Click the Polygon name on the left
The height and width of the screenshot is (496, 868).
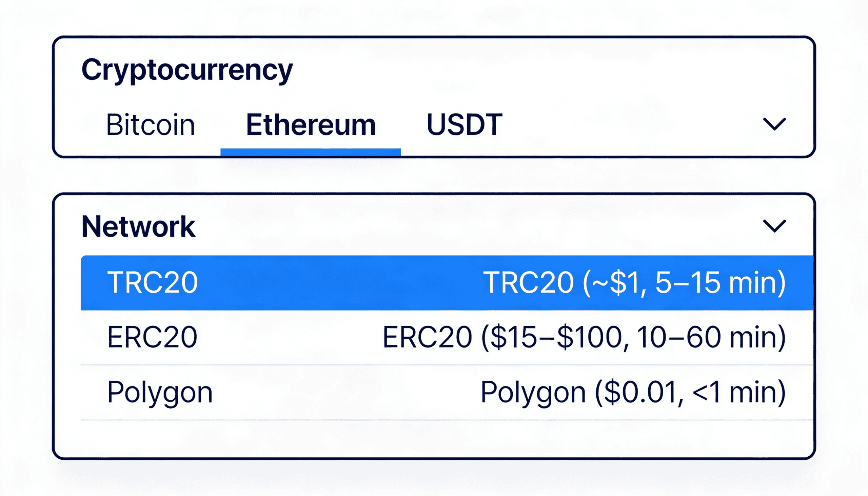[x=160, y=392]
